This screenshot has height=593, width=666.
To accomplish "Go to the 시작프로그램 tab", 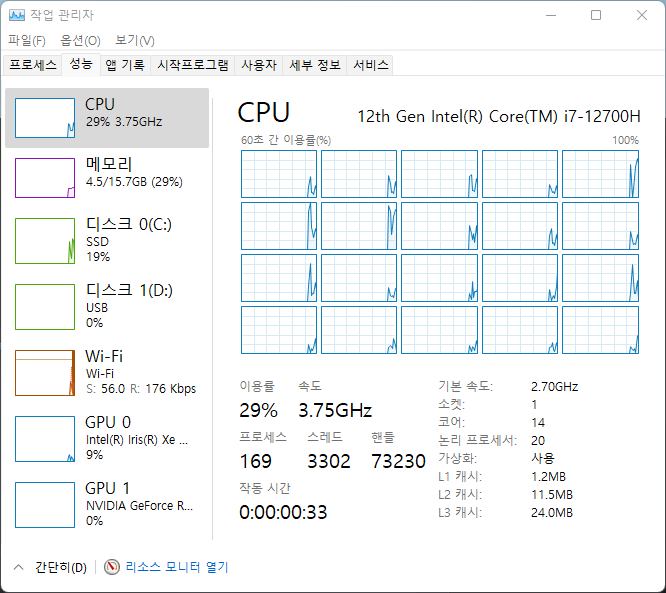I will point(193,65).
